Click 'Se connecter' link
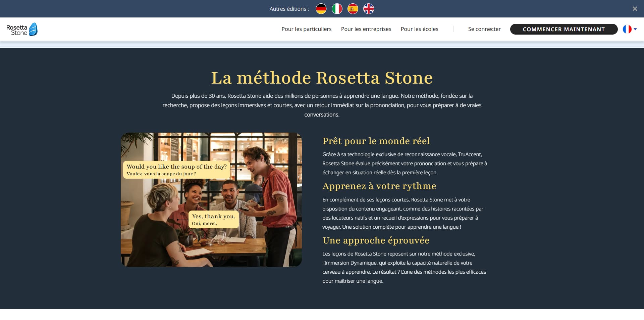The image size is (644, 320). [x=484, y=29]
